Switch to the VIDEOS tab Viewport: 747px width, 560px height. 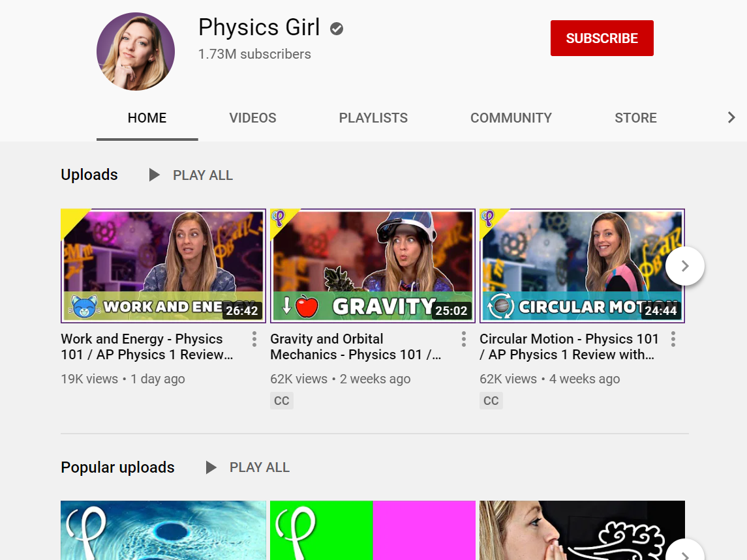(252, 117)
